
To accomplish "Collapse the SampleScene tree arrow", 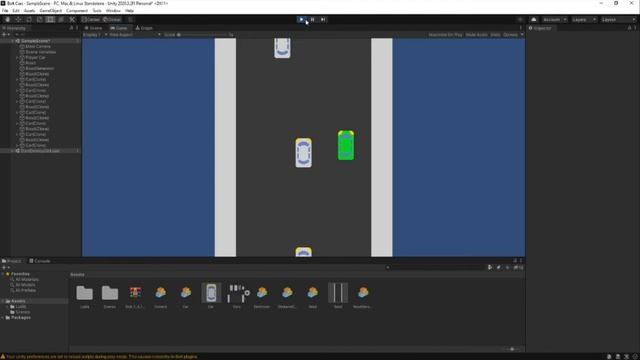I will (13, 41).
